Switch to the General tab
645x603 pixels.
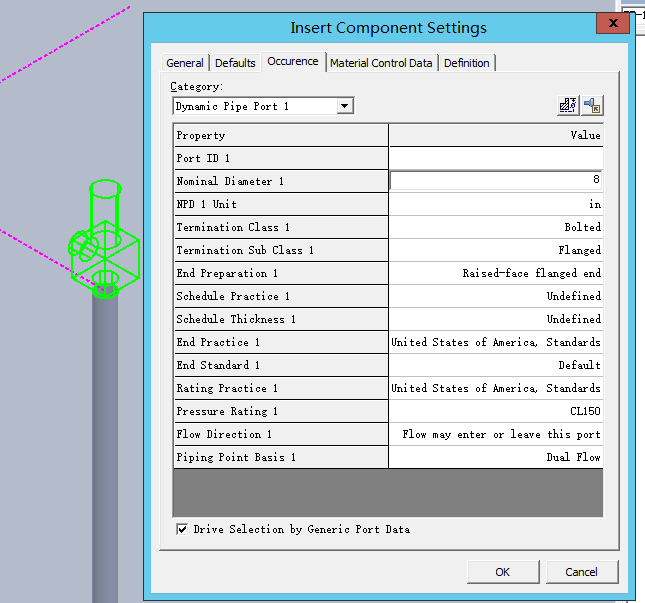[x=185, y=63]
